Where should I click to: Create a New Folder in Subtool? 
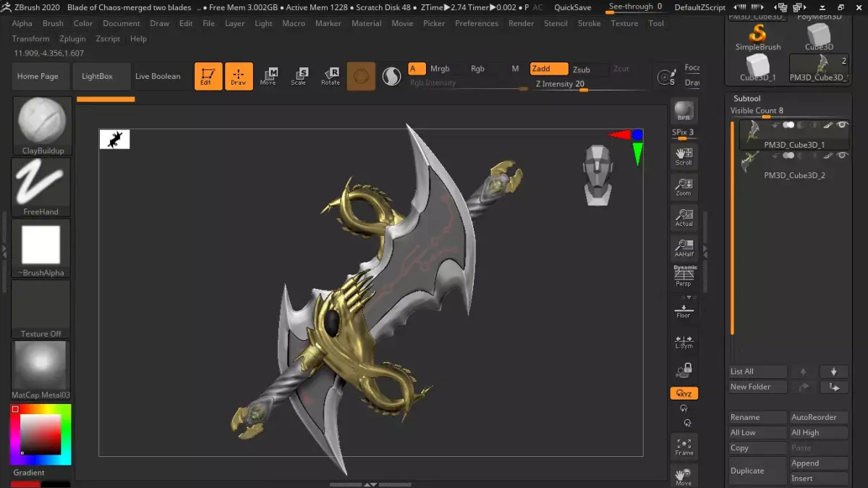point(757,387)
